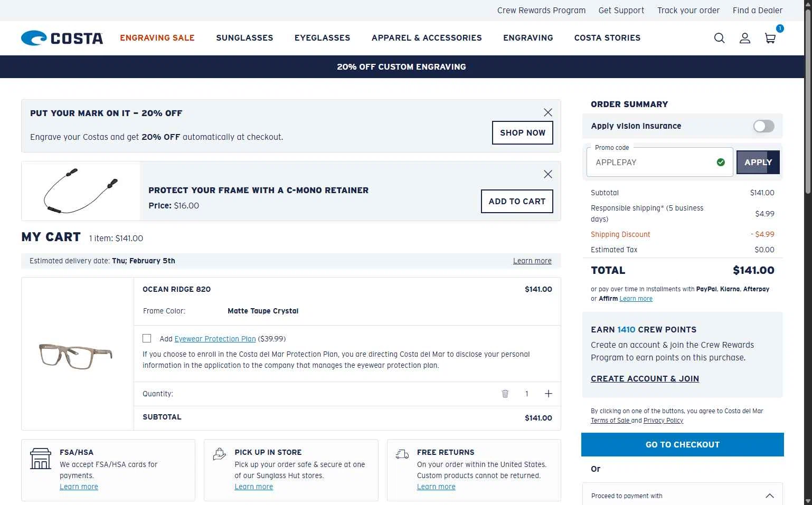Click the pick up in store icon
Screen dimensions: 812x505
pyautogui.click(x=220, y=454)
